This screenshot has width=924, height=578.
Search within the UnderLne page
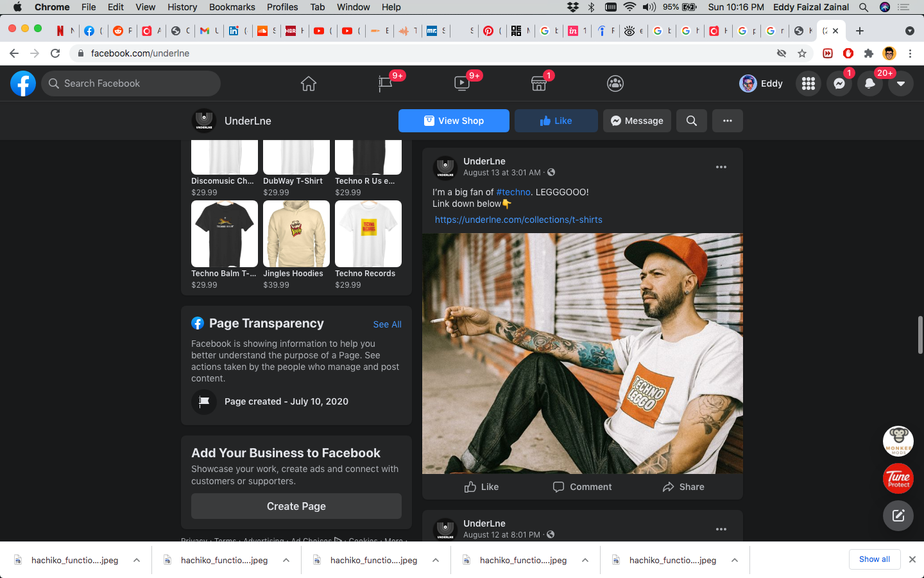[692, 121]
